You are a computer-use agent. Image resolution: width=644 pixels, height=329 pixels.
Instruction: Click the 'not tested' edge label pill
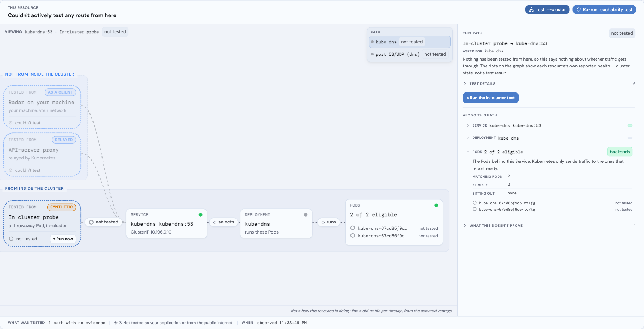pos(104,222)
